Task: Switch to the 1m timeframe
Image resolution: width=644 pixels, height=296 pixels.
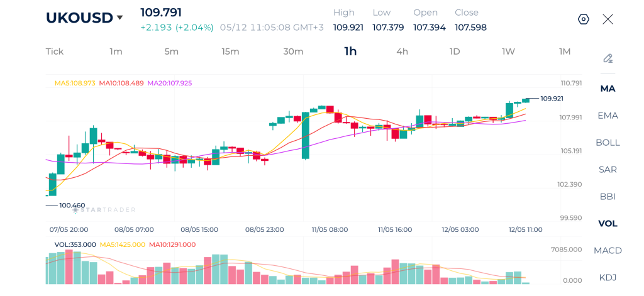Action: 116,52
